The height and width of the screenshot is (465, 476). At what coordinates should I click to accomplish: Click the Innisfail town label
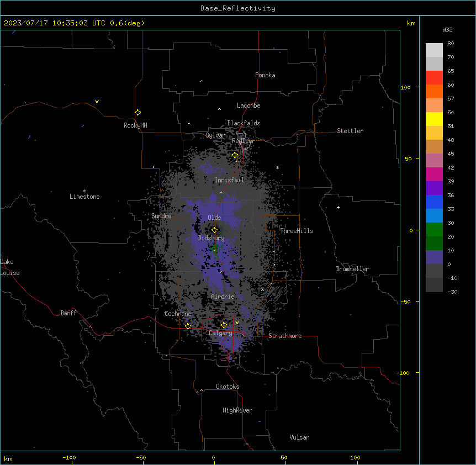pyautogui.click(x=229, y=180)
